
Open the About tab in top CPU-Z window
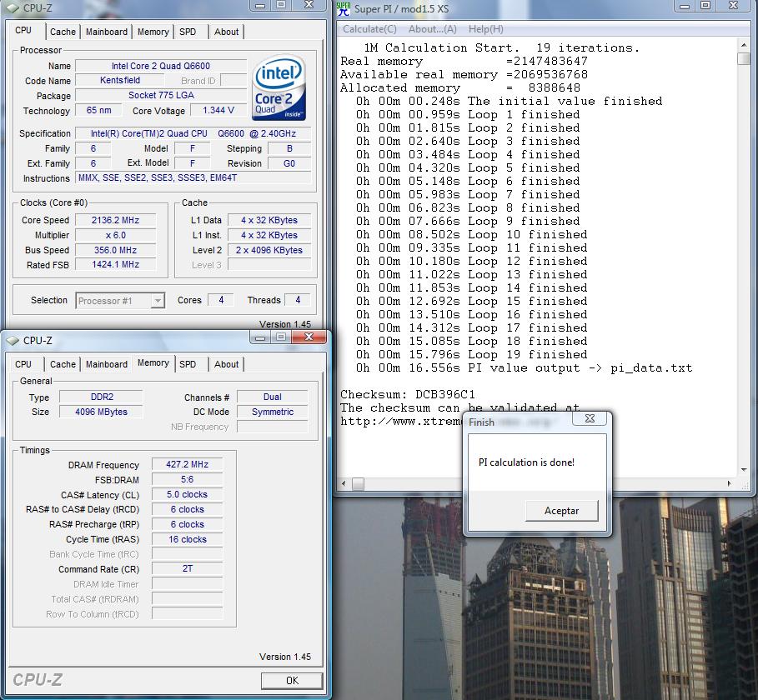click(226, 32)
